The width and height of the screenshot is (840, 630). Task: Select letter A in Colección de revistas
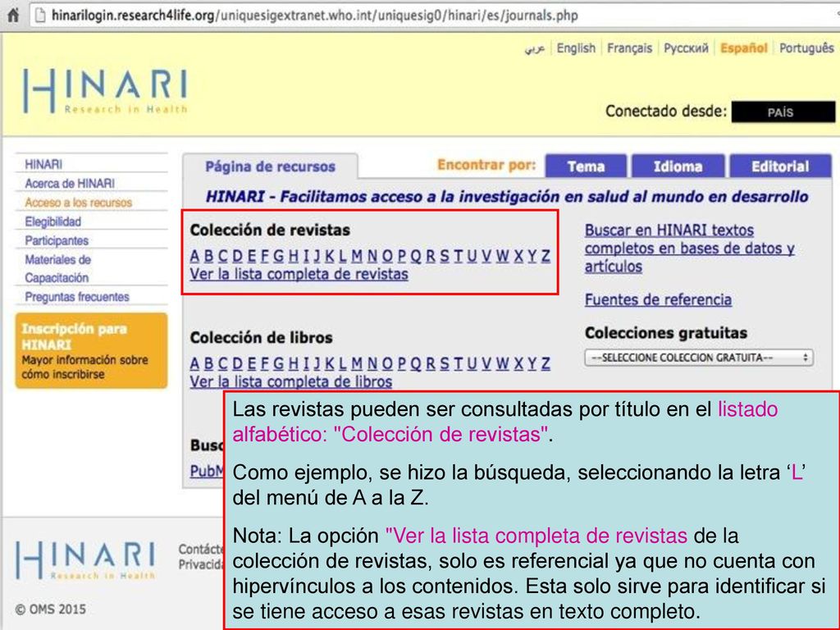194,256
